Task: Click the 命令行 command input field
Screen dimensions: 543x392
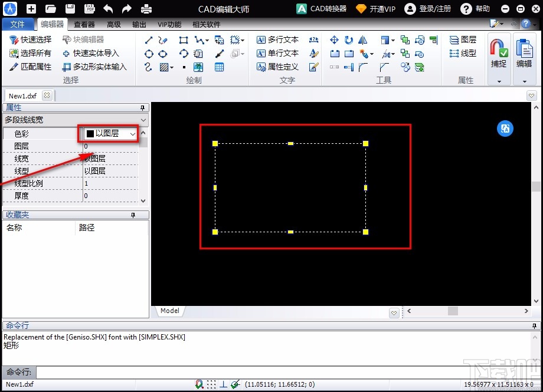Action: pyautogui.click(x=283, y=373)
